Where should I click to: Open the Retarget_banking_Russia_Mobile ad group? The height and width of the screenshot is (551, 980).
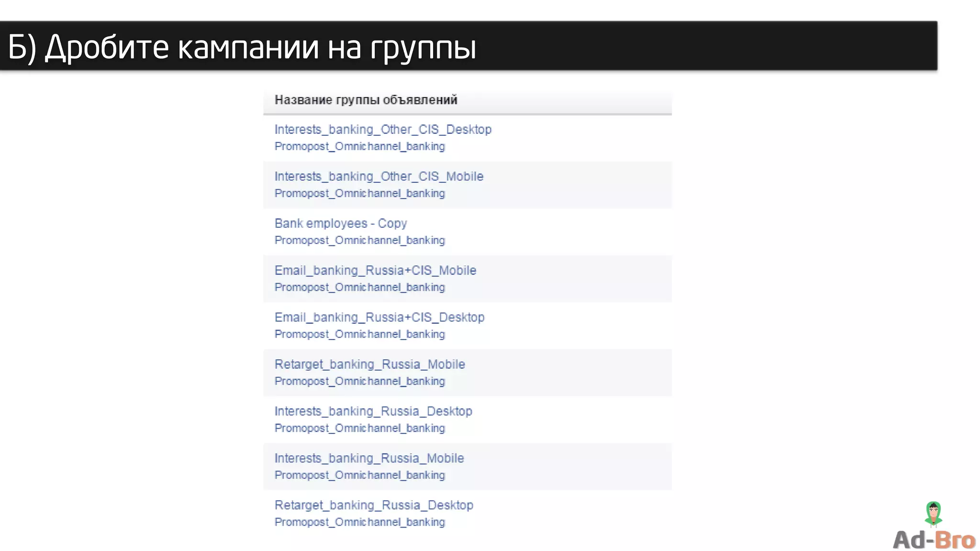coord(369,364)
